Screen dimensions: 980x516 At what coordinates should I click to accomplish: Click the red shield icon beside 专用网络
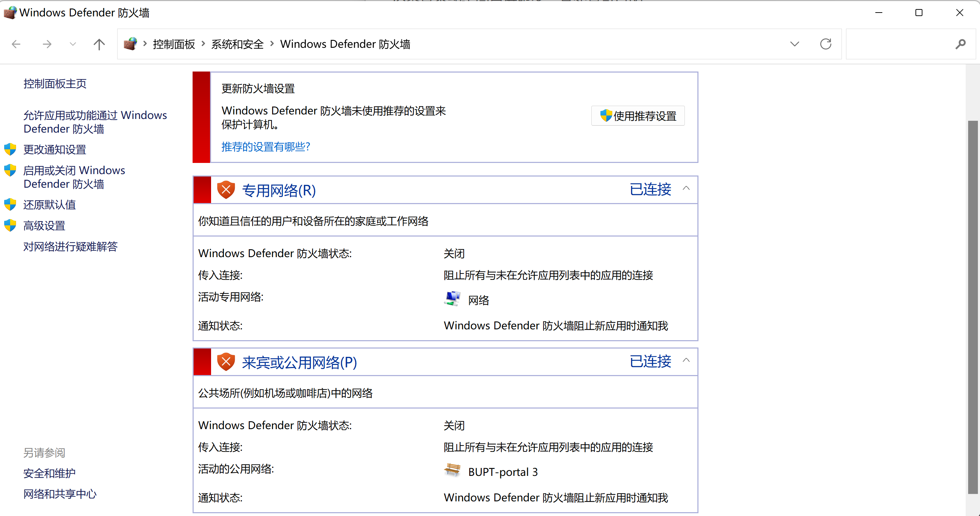pos(226,190)
